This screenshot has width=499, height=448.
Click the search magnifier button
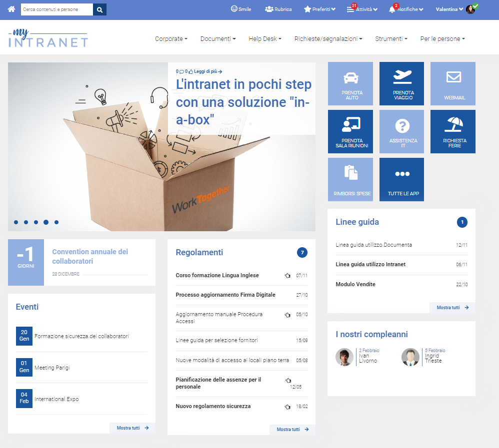click(99, 9)
